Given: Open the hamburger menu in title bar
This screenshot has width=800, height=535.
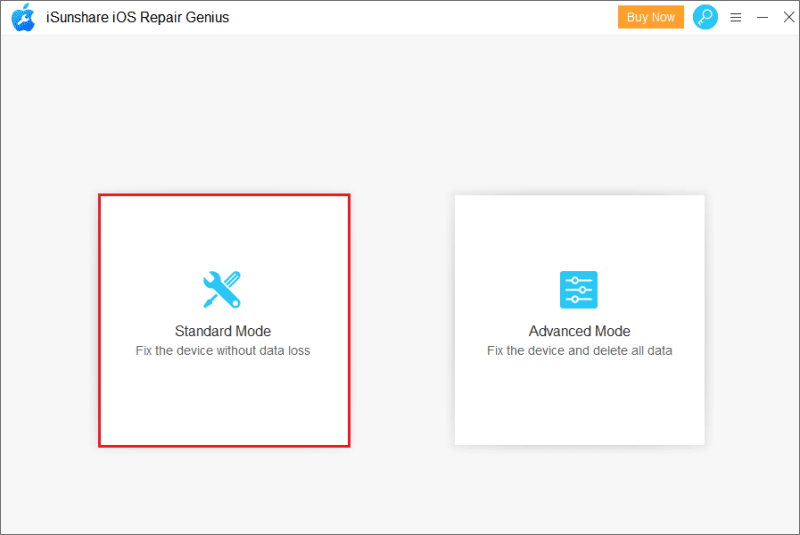Looking at the screenshot, I should tap(736, 17).
